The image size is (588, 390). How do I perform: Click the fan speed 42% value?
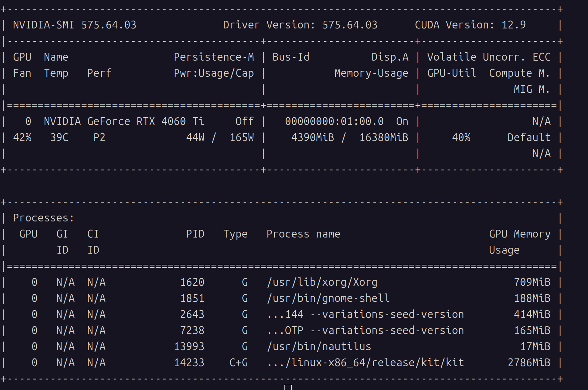(x=22, y=137)
